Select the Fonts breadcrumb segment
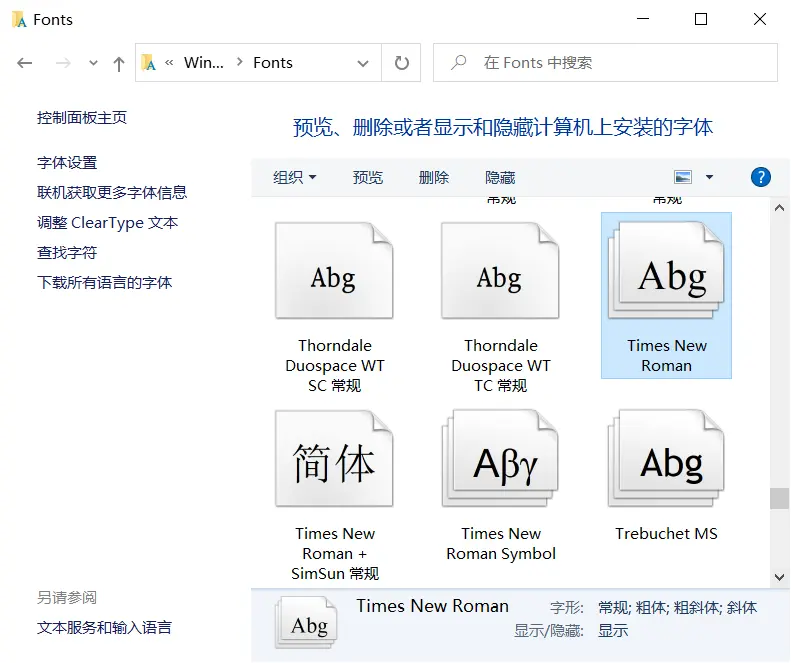This screenshot has height=663, width=791. pyautogui.click(x=273, y=63)
